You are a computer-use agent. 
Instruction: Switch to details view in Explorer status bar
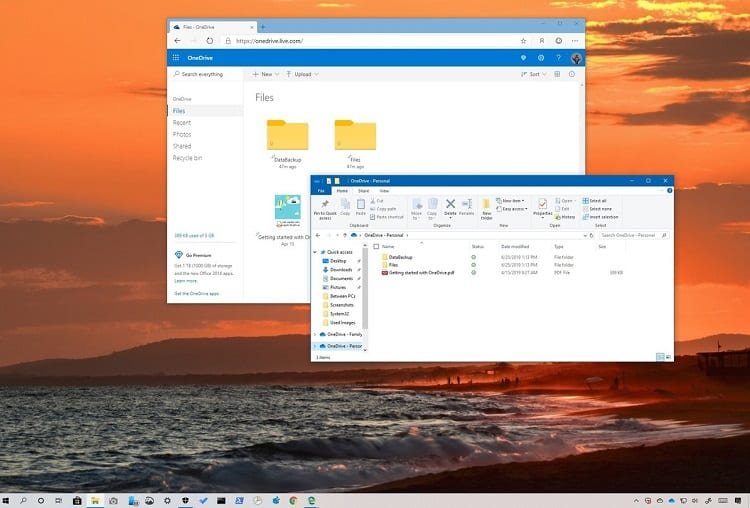660,357
